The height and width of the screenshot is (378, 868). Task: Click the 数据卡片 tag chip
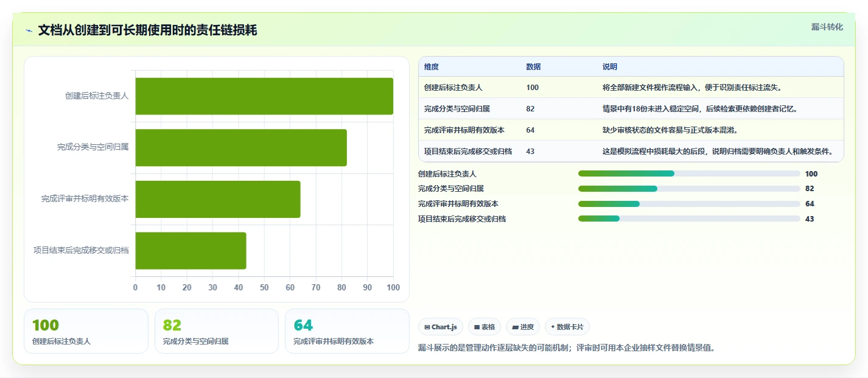click(x=567, y=327)
